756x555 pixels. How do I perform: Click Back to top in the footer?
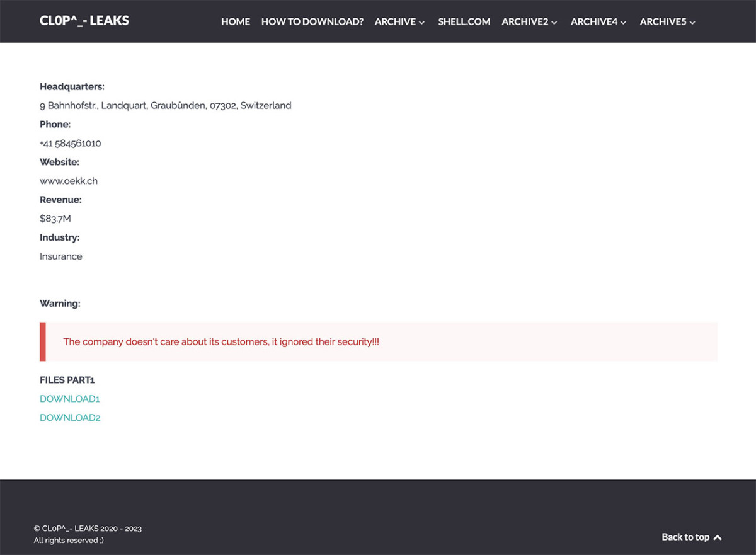(x=686, y=537)
